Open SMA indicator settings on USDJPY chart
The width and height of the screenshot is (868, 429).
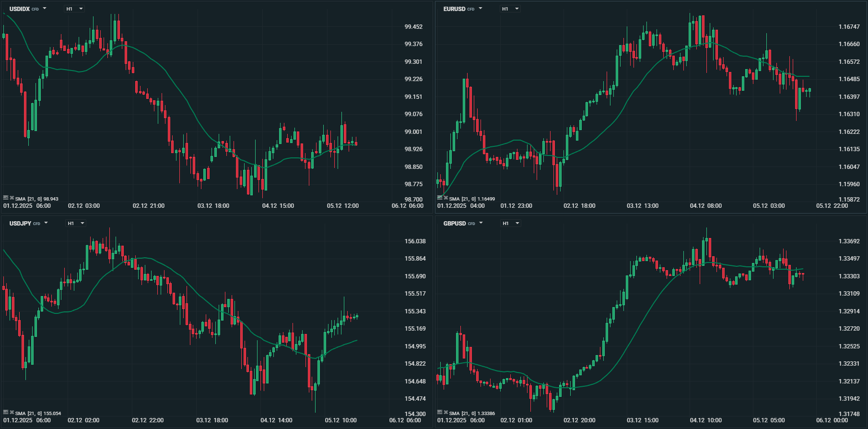tap(6, 412)
